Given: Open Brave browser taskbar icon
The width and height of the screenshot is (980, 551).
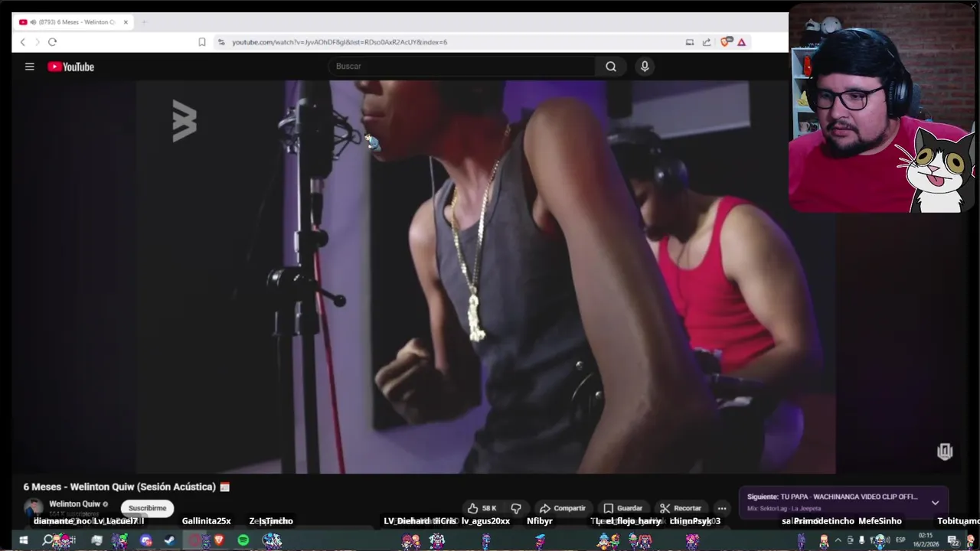Looking at the screenshot, I should click(x=219, y=540).
